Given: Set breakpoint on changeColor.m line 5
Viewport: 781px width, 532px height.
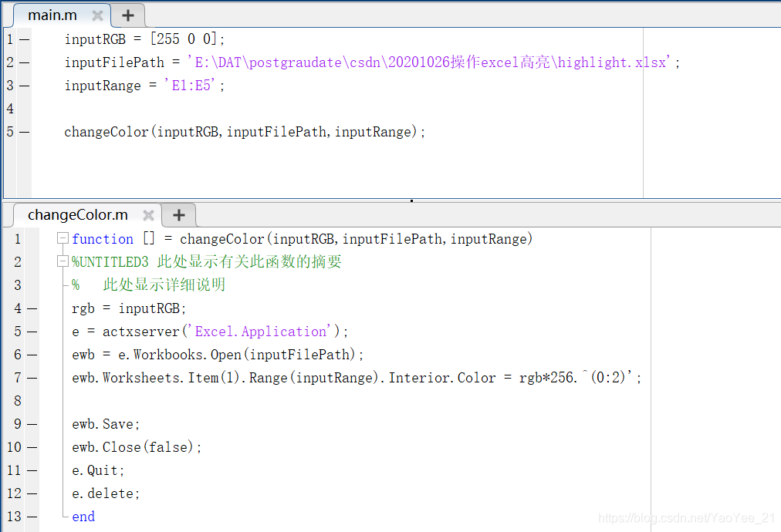Looking at the screenshot, I should tap(32, 332).
